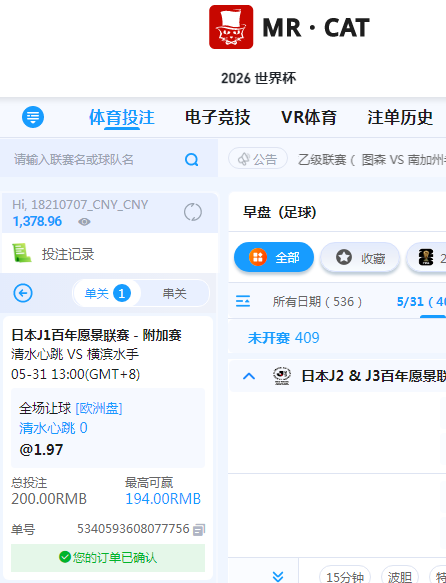Collapse the 日本J2 & J3 league section
Viewport: 446px width, 583px height.
point(249,376)
